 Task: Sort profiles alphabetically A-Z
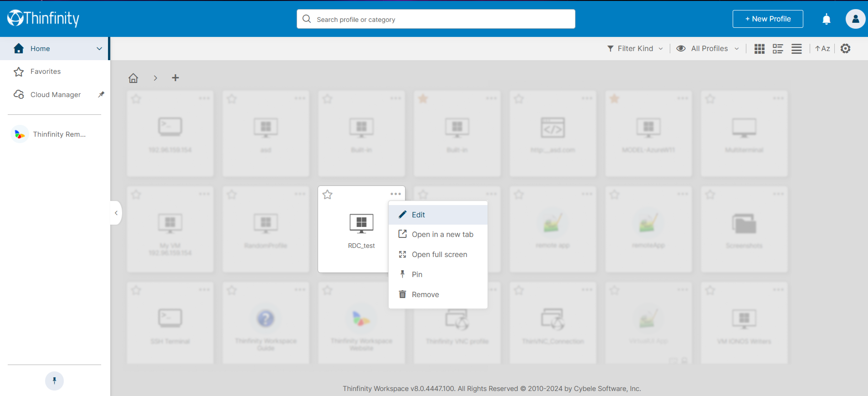tap(822, 49)
